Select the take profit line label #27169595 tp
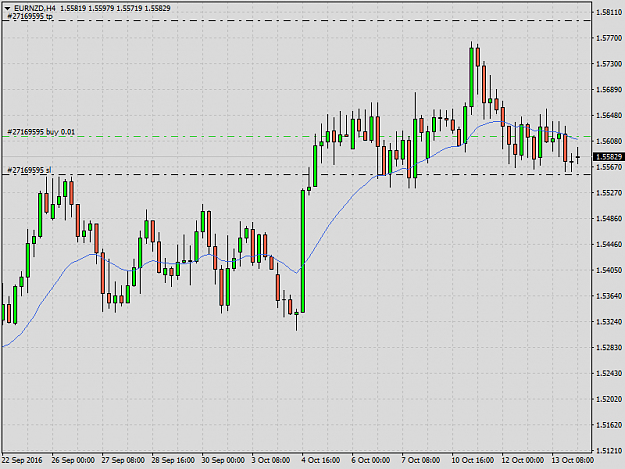Screen dimensions: 625x469 point(30,16)
